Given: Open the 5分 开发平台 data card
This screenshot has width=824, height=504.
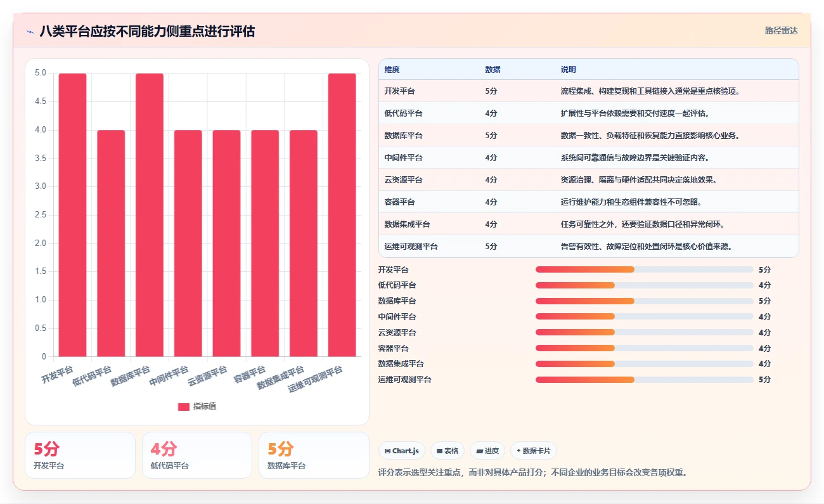Looking at the screenshot, I should click(x=80, y=455).
